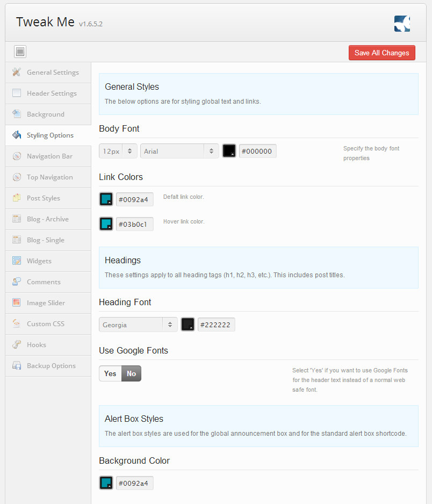The height and width of the screenshot is (504, 432).
Task: Open the default link color swatch
Action: coord(106,199)
